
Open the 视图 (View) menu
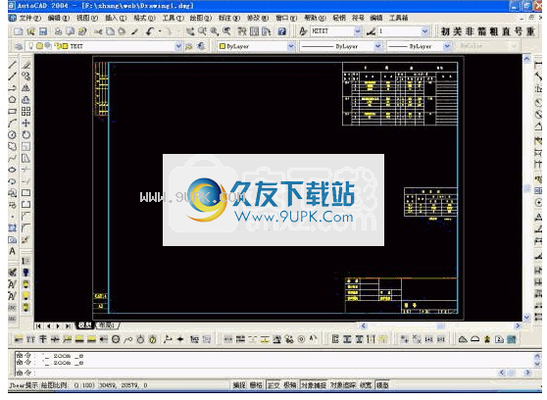coord(87,18)
